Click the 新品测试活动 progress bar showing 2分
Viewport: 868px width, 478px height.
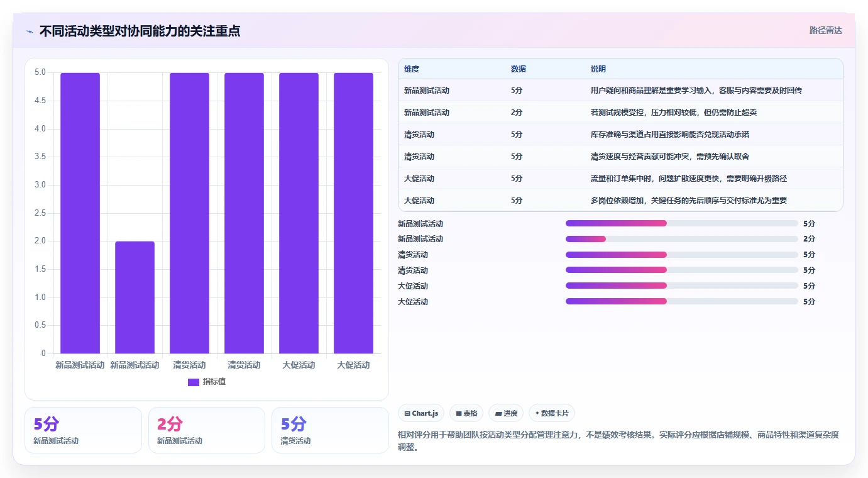tap(682, 239)
